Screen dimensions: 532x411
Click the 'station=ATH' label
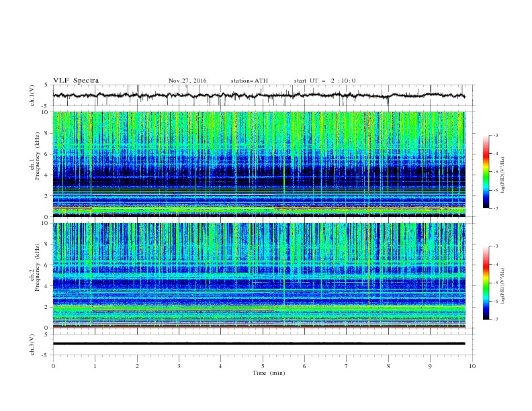pos(249,81)
